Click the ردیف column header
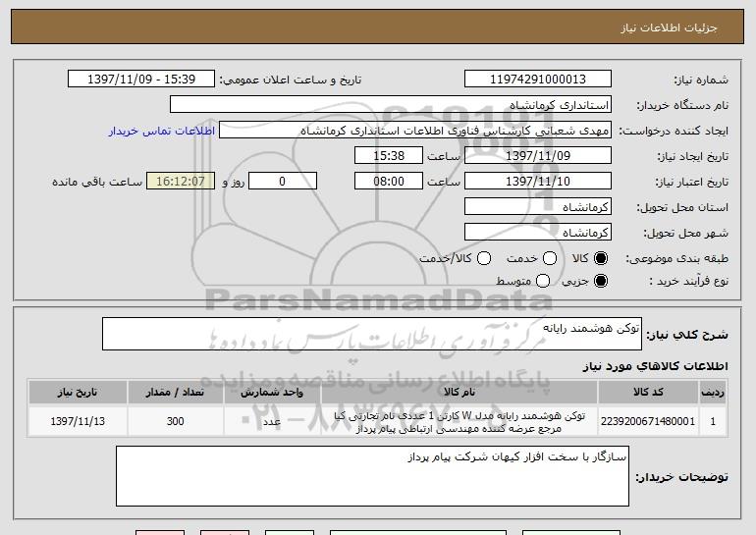Viewport: 756px width, 535px height. pyautogui.click(x=713, y=392)
